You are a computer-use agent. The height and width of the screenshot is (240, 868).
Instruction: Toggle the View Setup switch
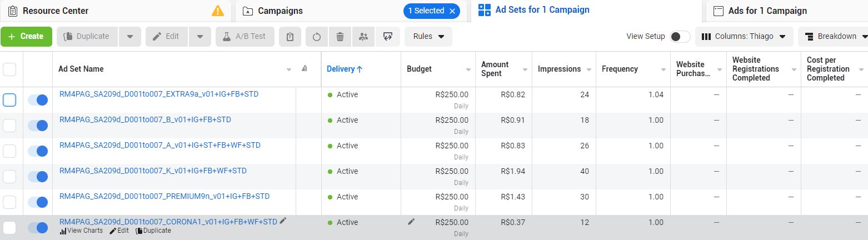pos(680,37)
